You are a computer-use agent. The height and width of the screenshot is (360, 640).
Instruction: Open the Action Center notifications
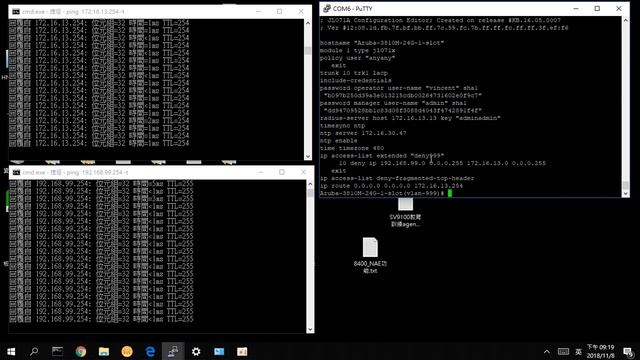[628, 352]
